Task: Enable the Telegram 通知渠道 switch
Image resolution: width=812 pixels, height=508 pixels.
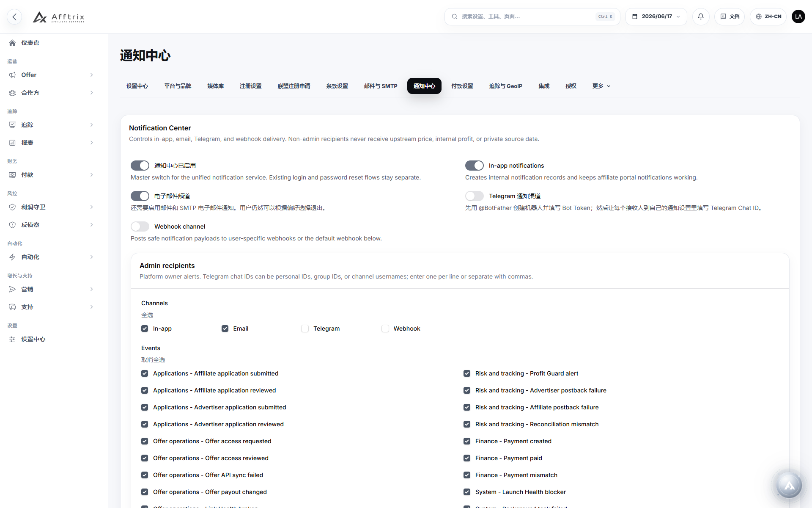Action: 475,196
